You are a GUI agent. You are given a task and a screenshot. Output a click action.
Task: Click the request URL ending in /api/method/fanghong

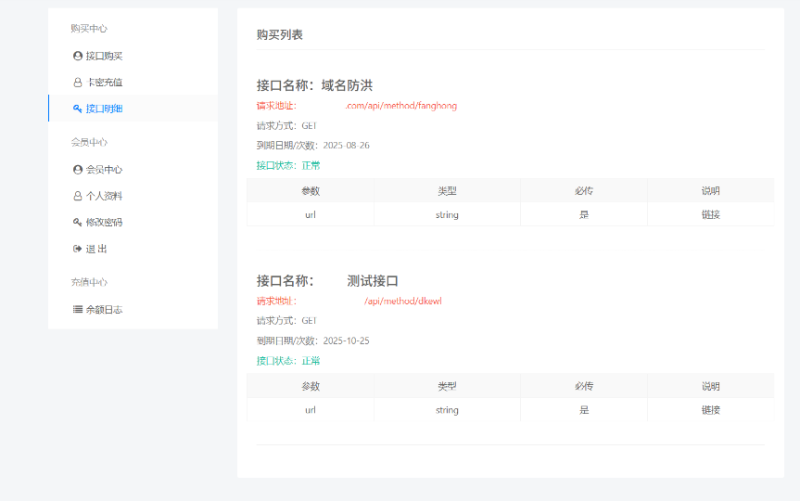[401, 106]
